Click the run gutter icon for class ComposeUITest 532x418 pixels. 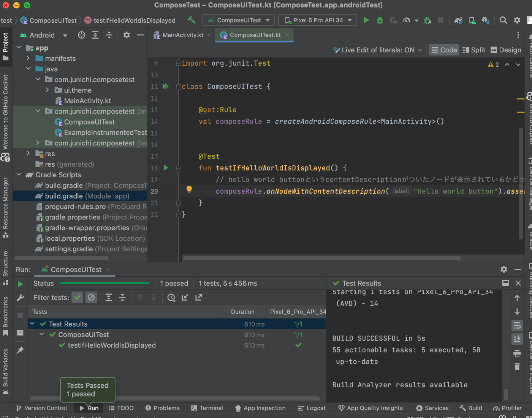(x=165, y=86)
